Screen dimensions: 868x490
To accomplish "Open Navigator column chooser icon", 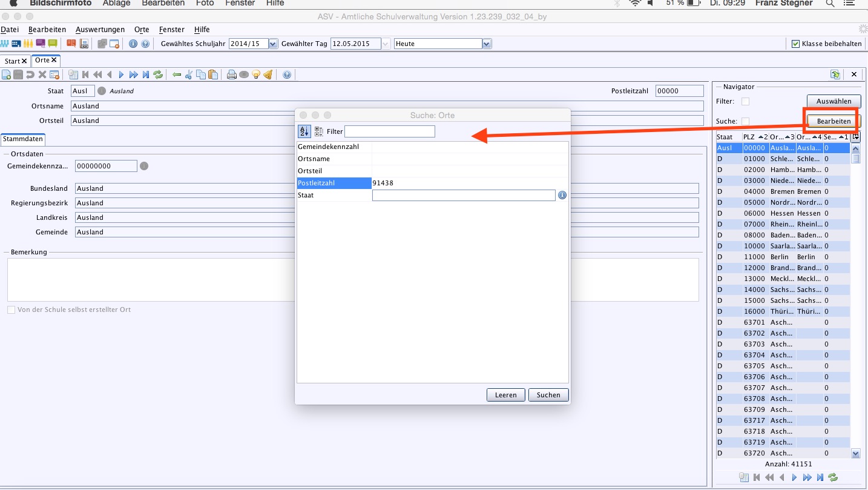I will [855, 137].
